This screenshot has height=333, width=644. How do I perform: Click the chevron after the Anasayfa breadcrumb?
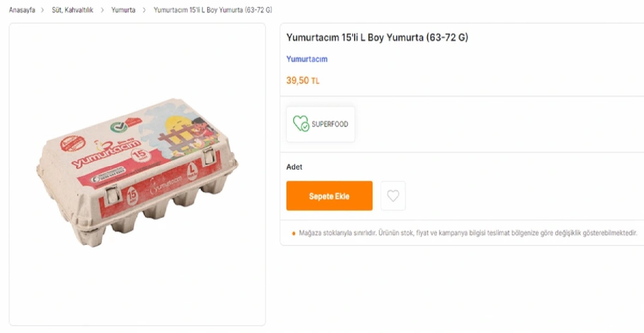[x=42, y=9]
